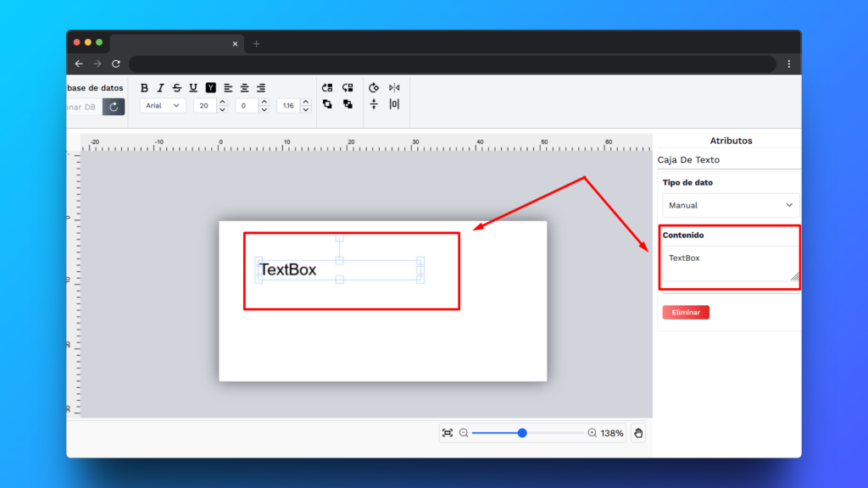Click the font size field showing 20

click(x=205, y=106)
